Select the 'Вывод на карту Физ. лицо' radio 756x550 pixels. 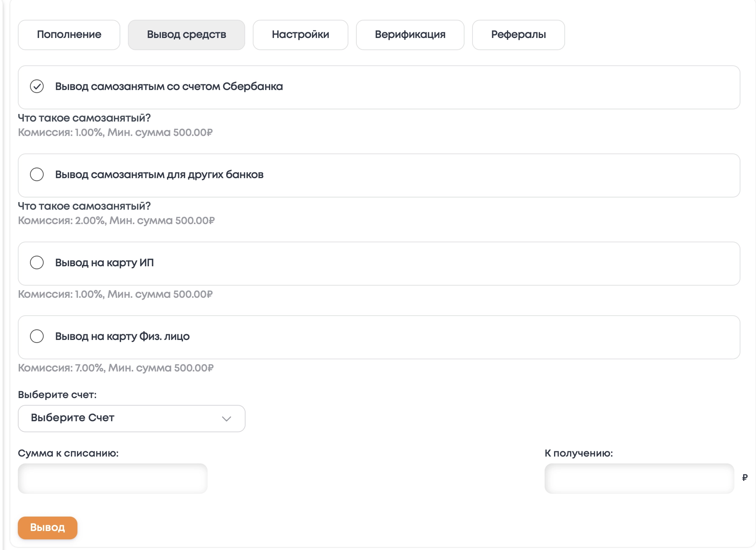coord(37,337)
